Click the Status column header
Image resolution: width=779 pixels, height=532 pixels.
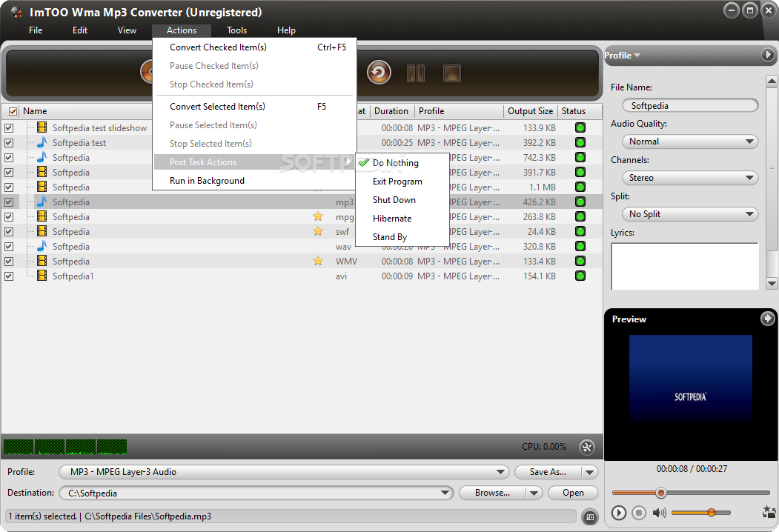coord(574,111)
